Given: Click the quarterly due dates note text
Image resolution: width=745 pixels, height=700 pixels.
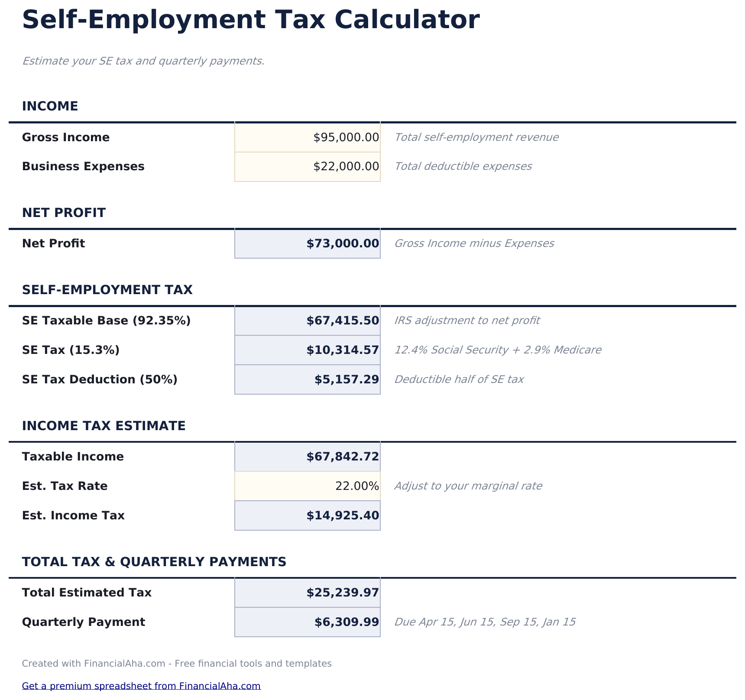Looking at the screenshot, I should (x=486, y=622).
